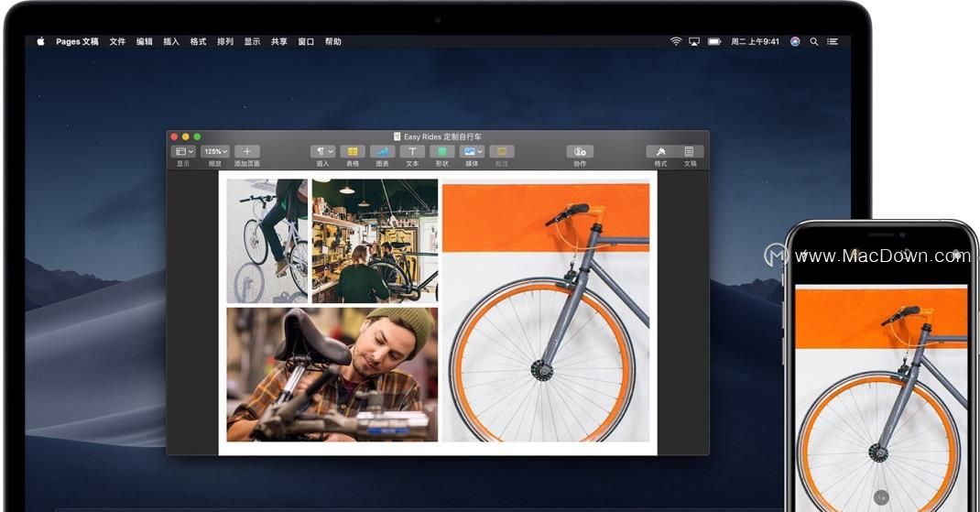
Task: Open the 编辑 menu in the menu bar
Action: 145,41
